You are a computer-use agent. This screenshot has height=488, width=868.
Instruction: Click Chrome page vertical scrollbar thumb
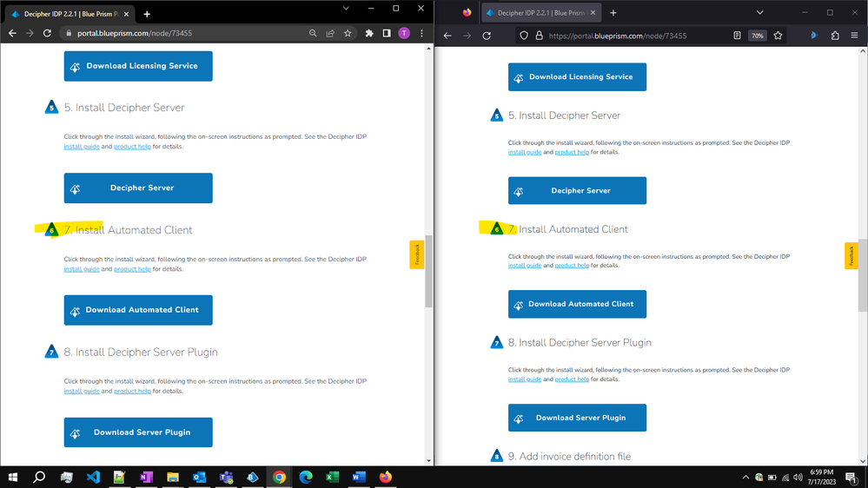coord(428,271)
